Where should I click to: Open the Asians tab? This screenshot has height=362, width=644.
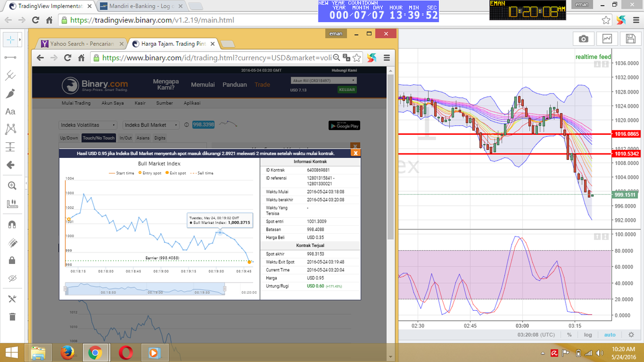[143, 138]
